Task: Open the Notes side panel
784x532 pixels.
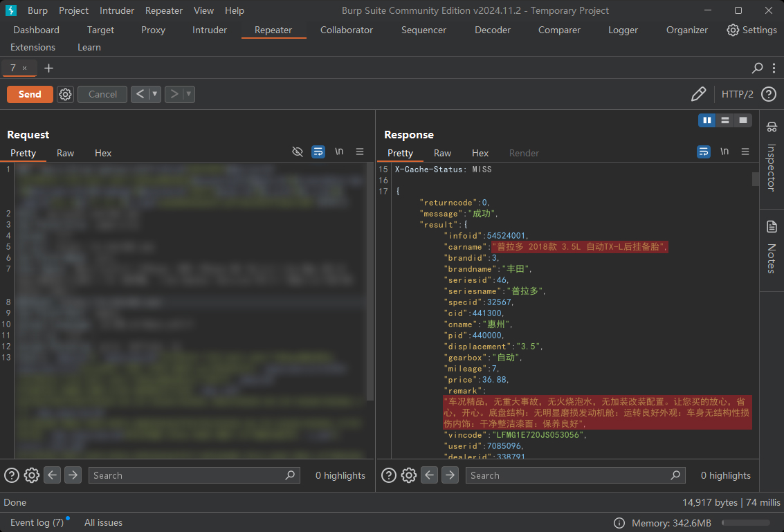Action: [772, 246]
